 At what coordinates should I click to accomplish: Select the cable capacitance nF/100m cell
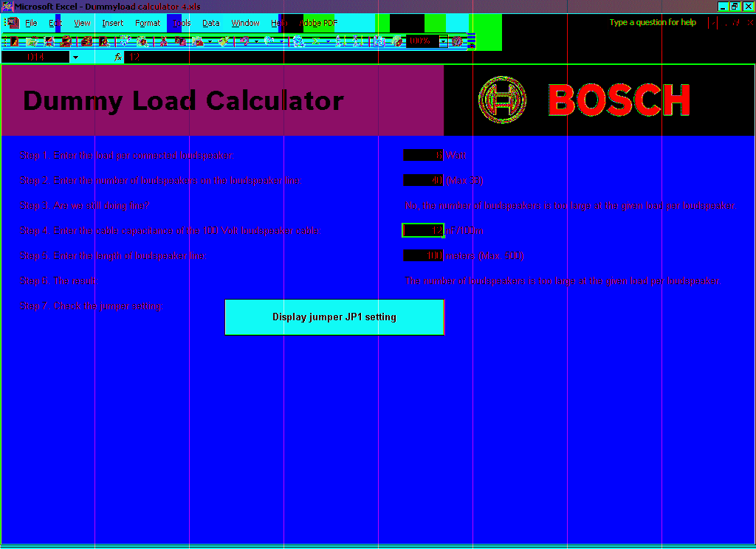[x=423, y=230]
